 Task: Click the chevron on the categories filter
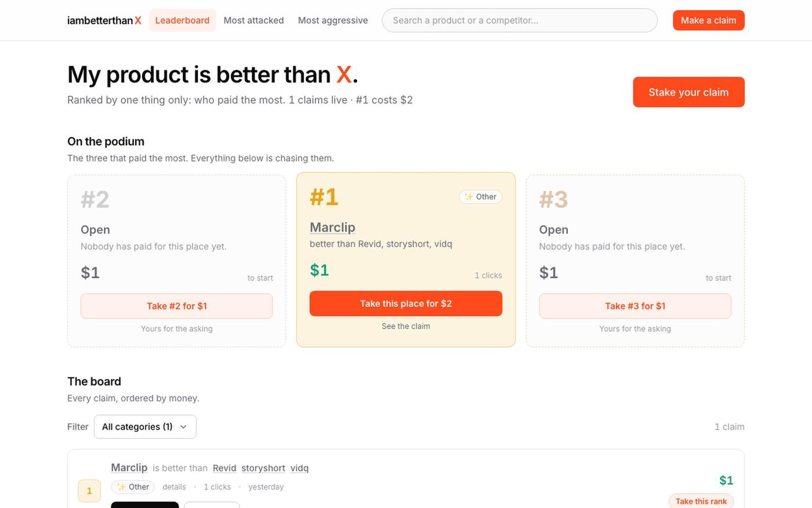point(183,427)
